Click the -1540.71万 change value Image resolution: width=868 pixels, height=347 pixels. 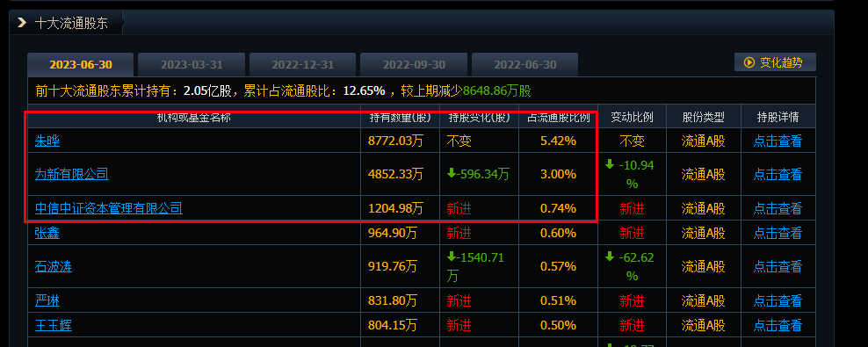pos(475,267)
